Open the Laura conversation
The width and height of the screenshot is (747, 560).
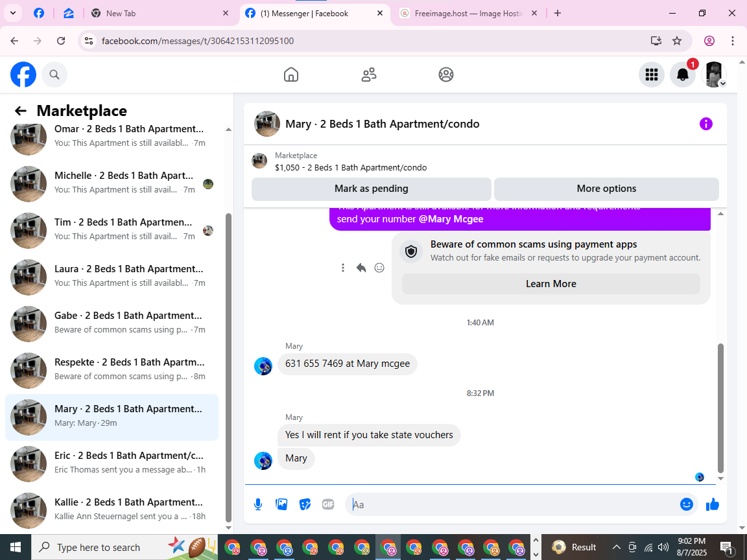(x=112, y=277)
